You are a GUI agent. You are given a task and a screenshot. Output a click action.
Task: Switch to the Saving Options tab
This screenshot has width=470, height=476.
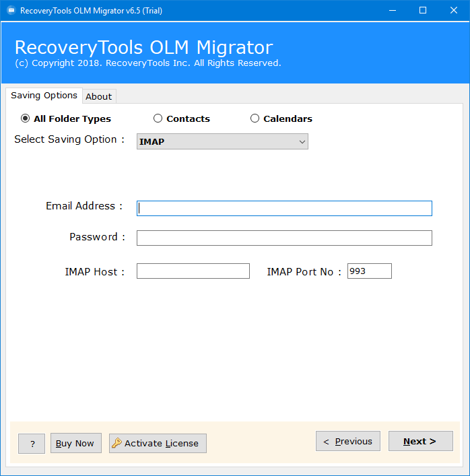[x=44, y=96]
